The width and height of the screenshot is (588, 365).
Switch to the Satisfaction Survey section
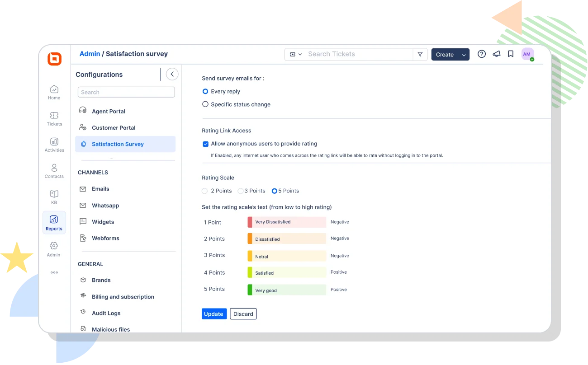[x=118, y=144]
